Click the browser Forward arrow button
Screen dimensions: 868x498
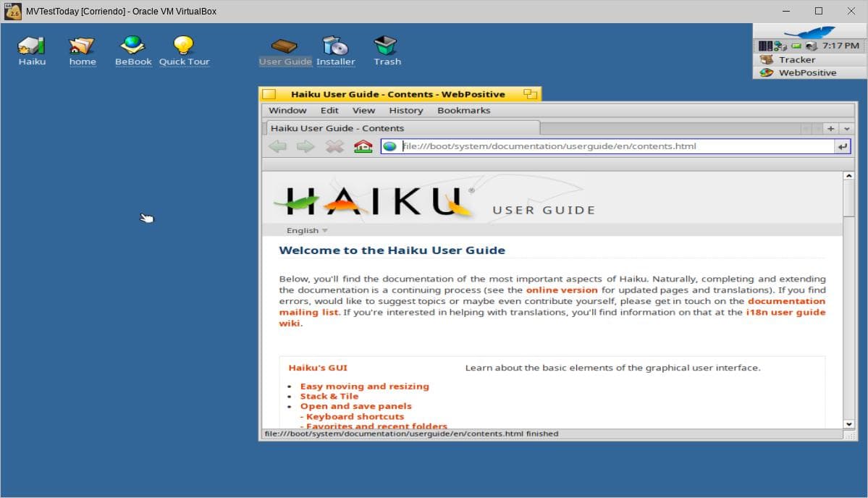[x=306, y=146]
